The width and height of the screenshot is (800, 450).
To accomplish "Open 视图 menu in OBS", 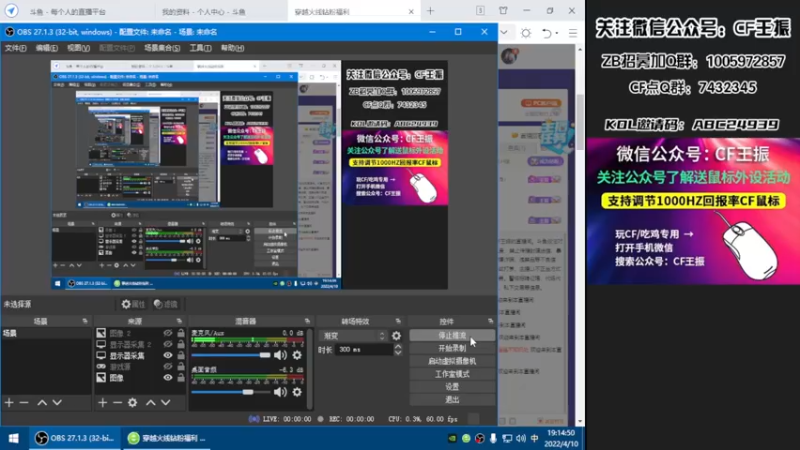I will point(78,48).
